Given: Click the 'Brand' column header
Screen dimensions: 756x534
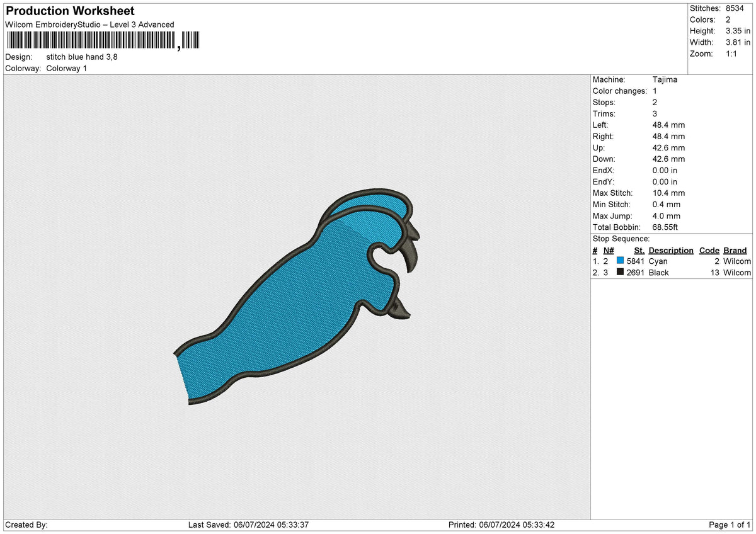Looking at the screenshot, I should 735,250.
